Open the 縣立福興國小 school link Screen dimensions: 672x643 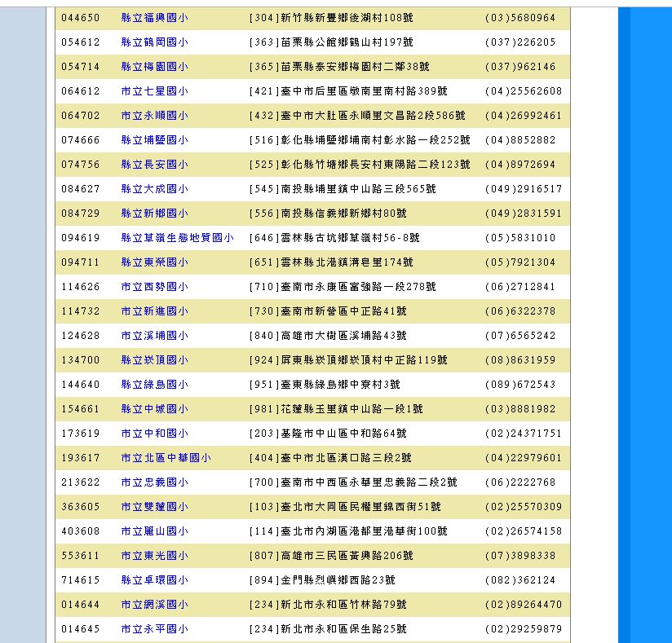click(154, 18)
